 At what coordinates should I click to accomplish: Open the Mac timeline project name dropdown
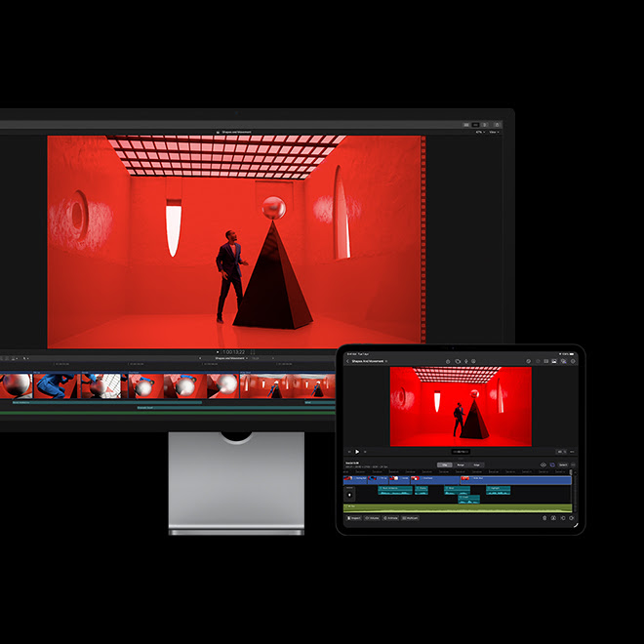tap(231, 358)
